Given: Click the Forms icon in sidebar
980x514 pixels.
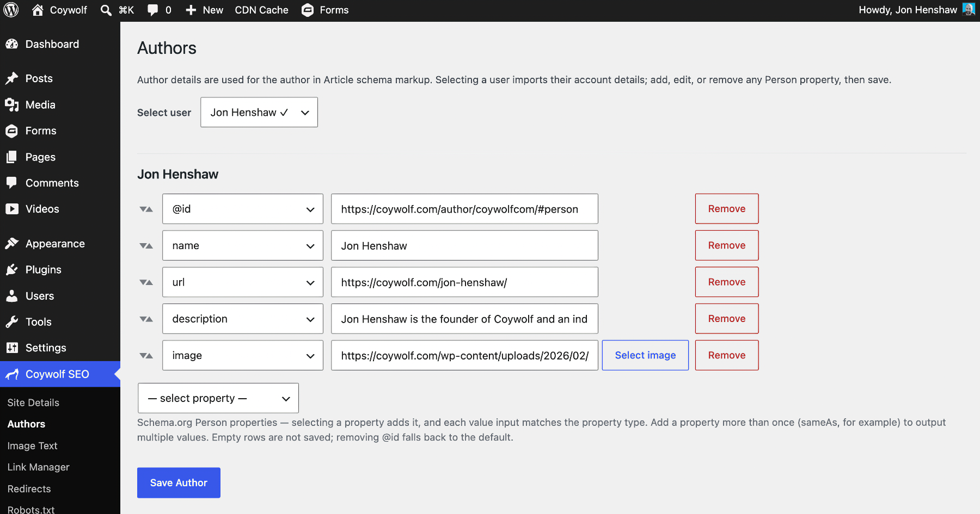Looking at the screenshot, I should click(11, 131).
